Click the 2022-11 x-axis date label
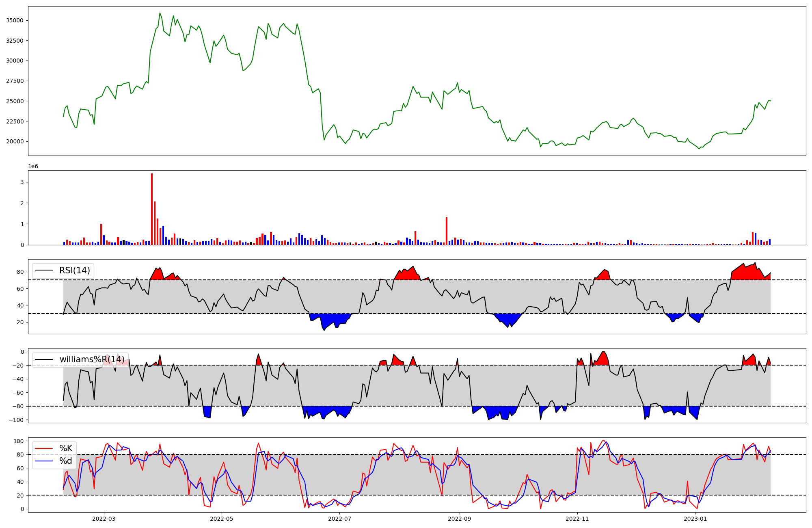812x528 pixels. (x=577, y=519)
